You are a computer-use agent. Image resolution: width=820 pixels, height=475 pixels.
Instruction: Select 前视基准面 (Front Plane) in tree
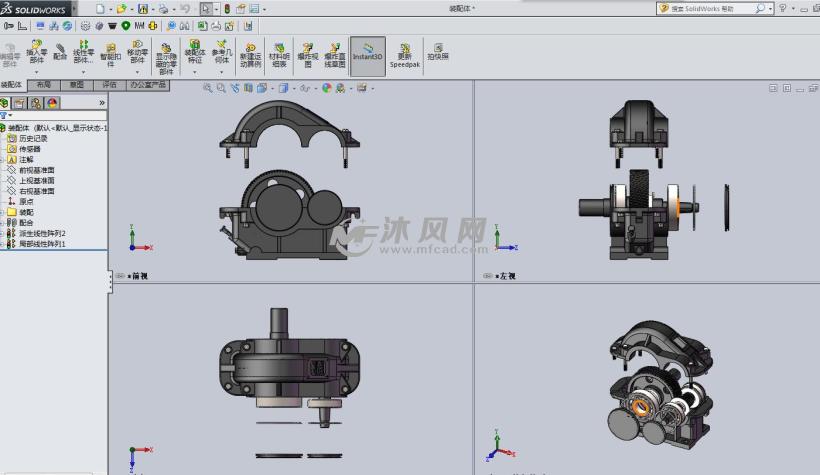click(x=37, y=170)
